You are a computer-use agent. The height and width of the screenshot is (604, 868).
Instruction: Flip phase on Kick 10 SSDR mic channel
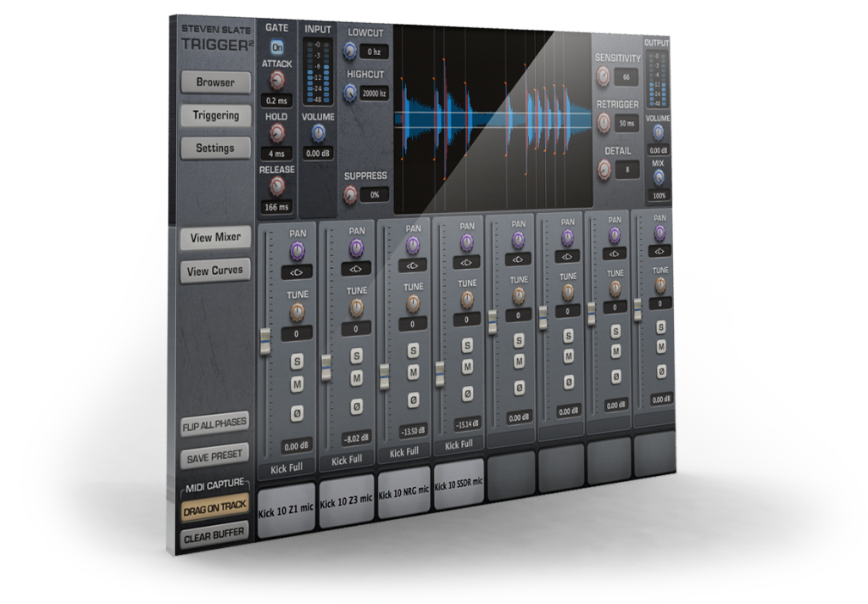click(x=467, y=394)
